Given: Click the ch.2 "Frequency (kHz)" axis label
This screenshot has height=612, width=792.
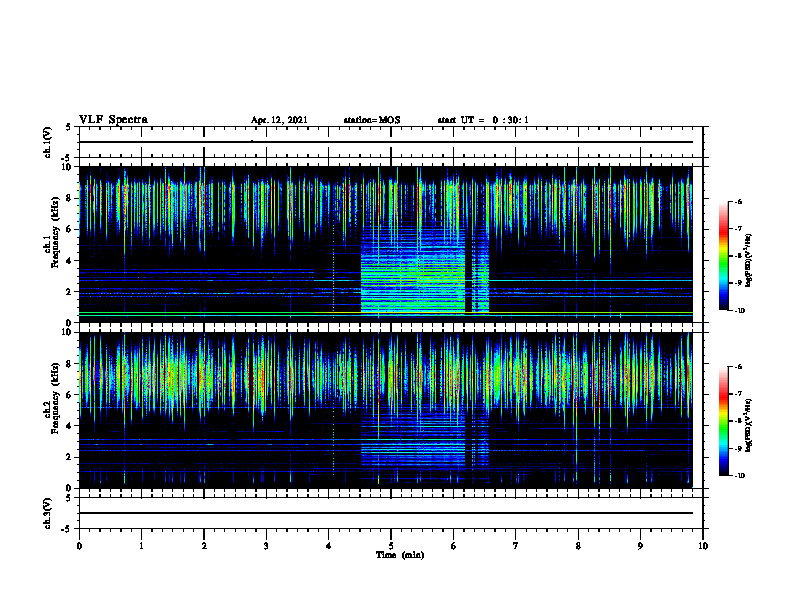Looking at the screenshot, I should pyautogui.click(x=55, y=398).
